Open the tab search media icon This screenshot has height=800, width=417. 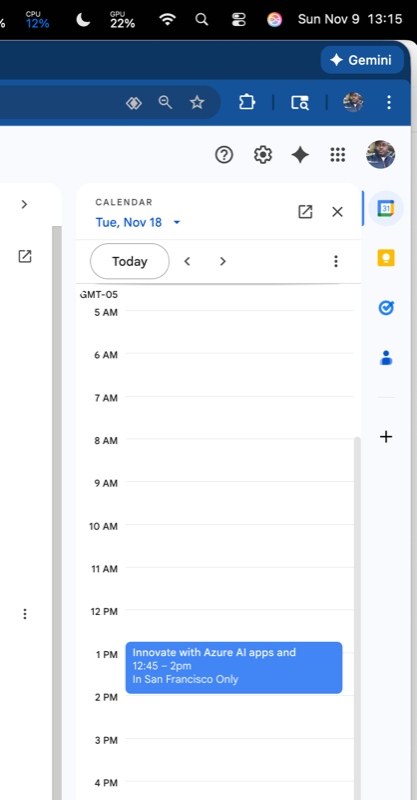tap(300, 103)
